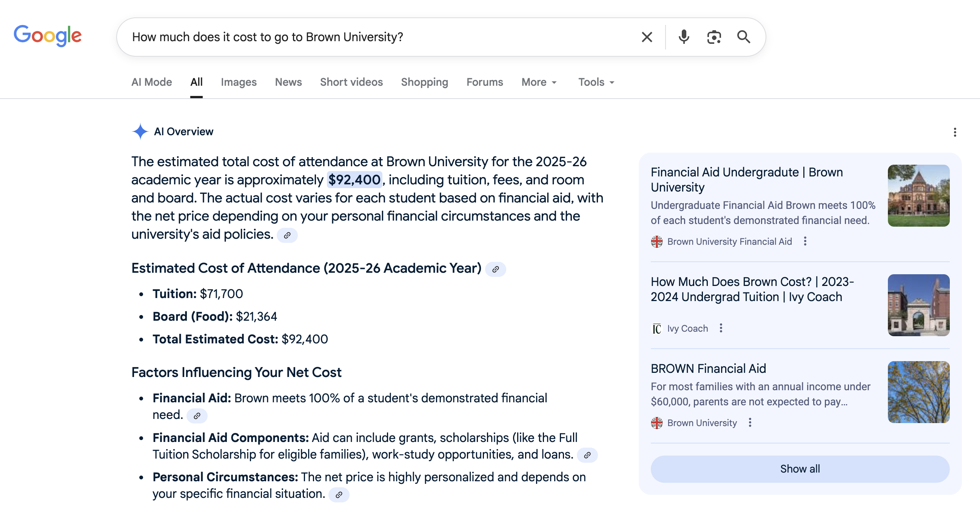Open 'How Much Does Brown Cost?' Ivy Coach source
This screenshot has width=980, height=516.
click(x=752, y=289)
